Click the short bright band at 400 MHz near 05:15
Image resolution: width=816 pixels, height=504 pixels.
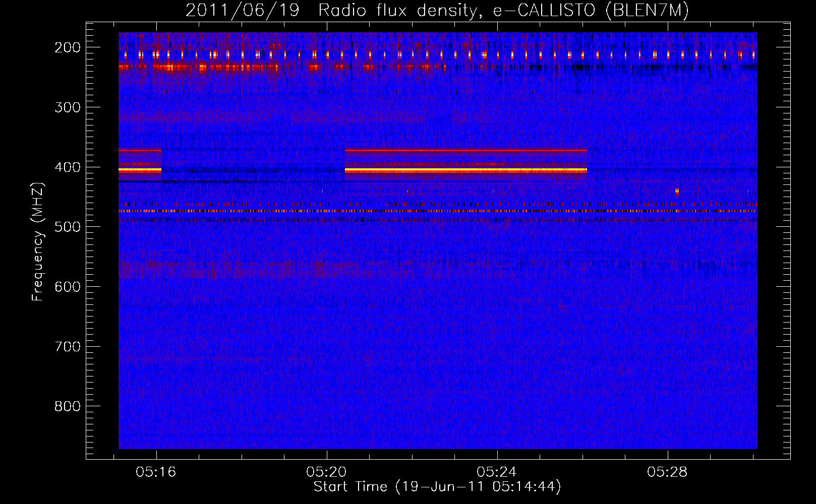[x=140, y=171]
